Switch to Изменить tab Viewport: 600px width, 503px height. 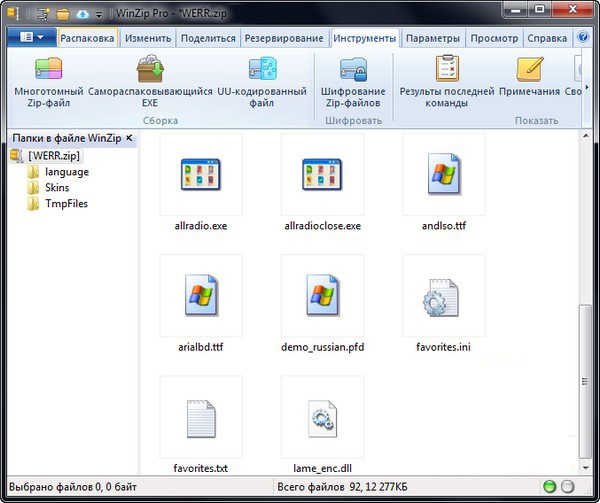[x=148, y=38]
